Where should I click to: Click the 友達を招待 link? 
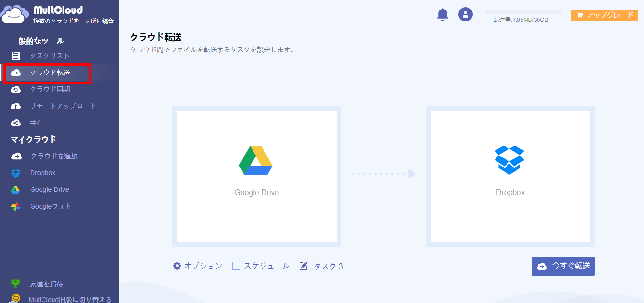[46, 284]
